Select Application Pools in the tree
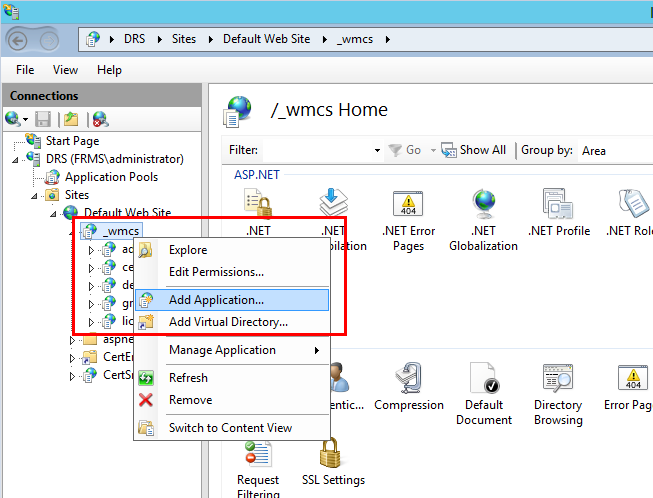The height and width of the screenshot is (498, 653). tap(111, 177)
